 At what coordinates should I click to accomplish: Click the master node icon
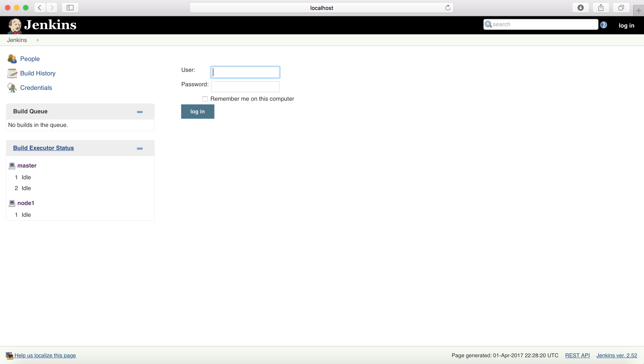(x=12, y=165)
